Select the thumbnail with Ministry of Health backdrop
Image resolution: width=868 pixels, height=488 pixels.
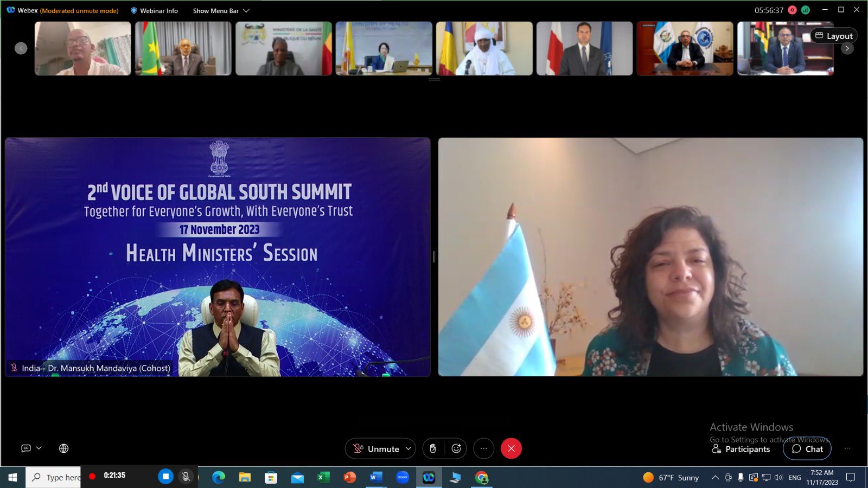click(x=384, y=48)
